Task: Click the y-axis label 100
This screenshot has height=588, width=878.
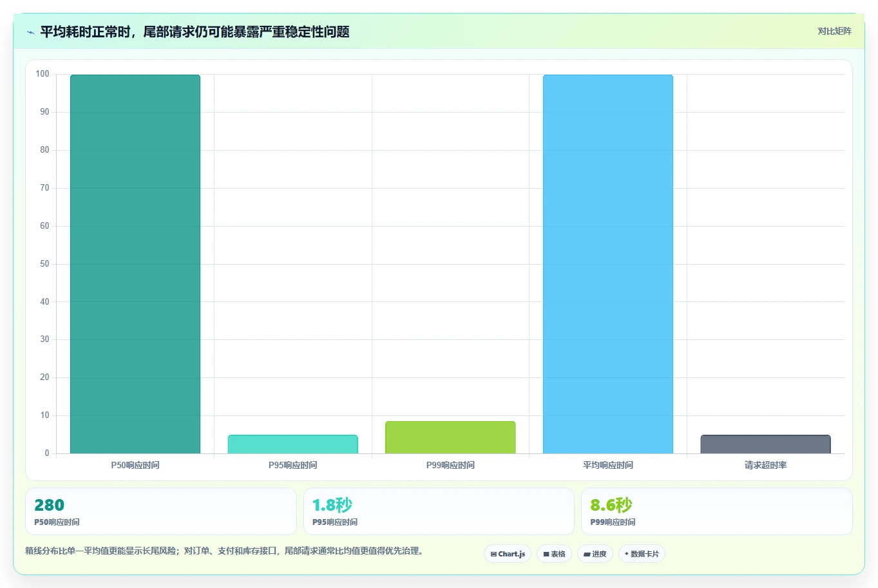Action: (x=43, y=74)
